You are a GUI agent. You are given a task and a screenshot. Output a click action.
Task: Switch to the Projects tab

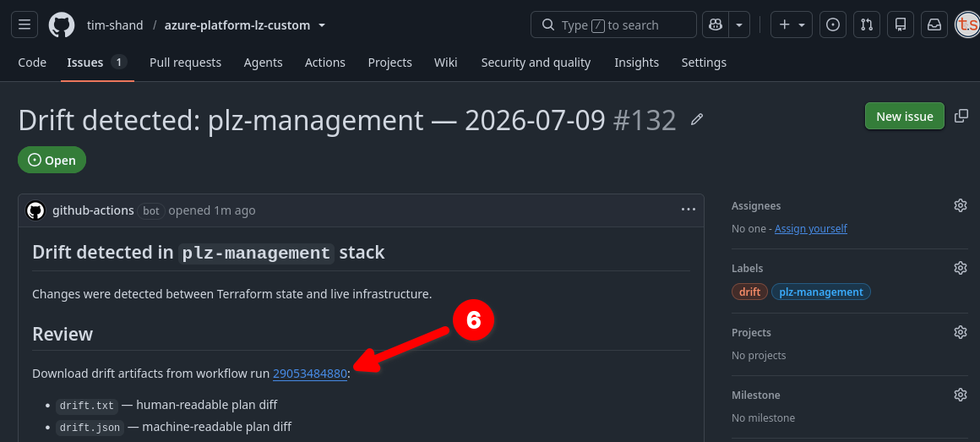pyautogui.click(x=390, y=63)
